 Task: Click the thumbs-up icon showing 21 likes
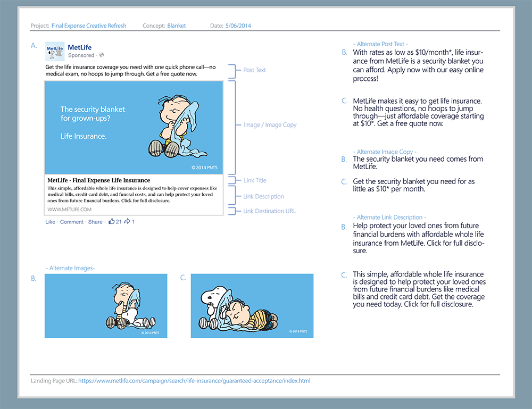tap(112, 221)
